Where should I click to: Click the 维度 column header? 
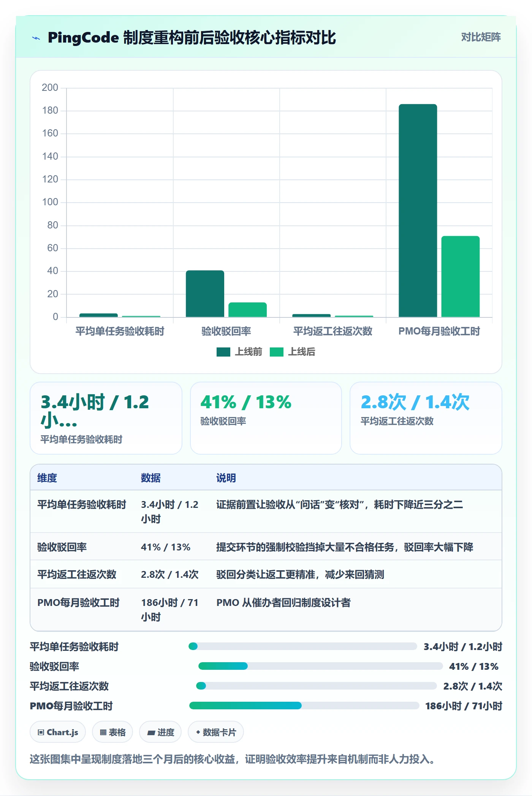[x=47, y=478]
